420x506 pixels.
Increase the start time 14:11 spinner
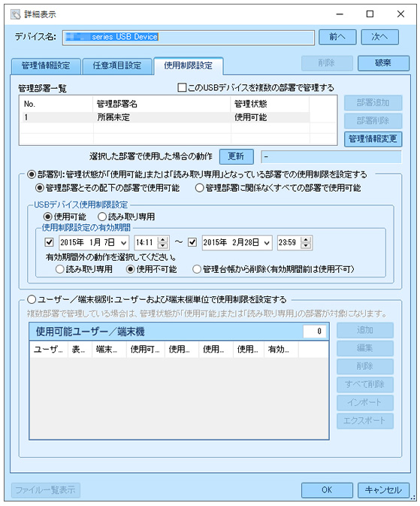(163, 239)
